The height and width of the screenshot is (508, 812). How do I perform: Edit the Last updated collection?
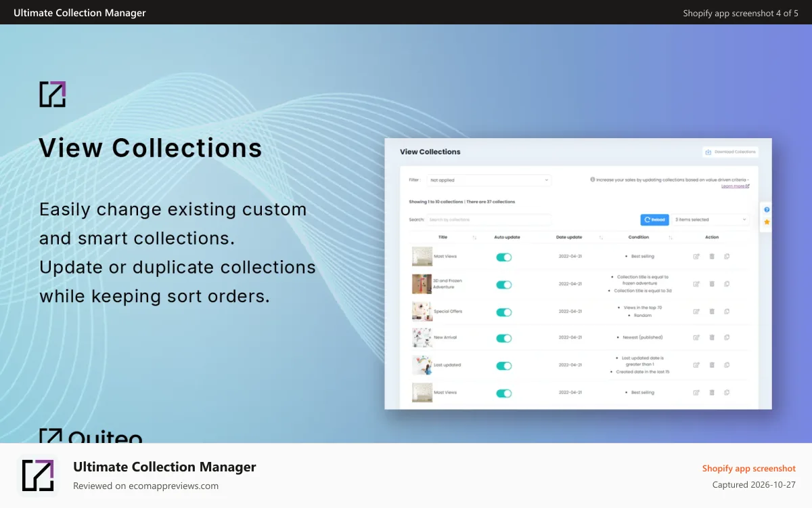696,365
